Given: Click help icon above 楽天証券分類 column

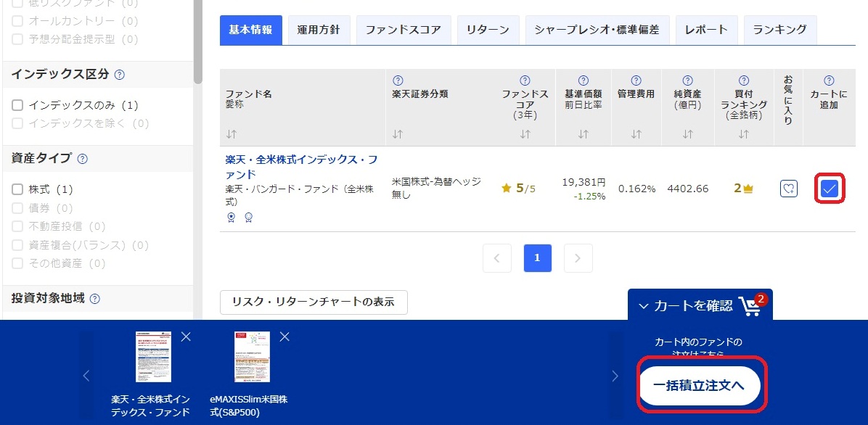Looking at the screenshot, I should coord(398,81).
